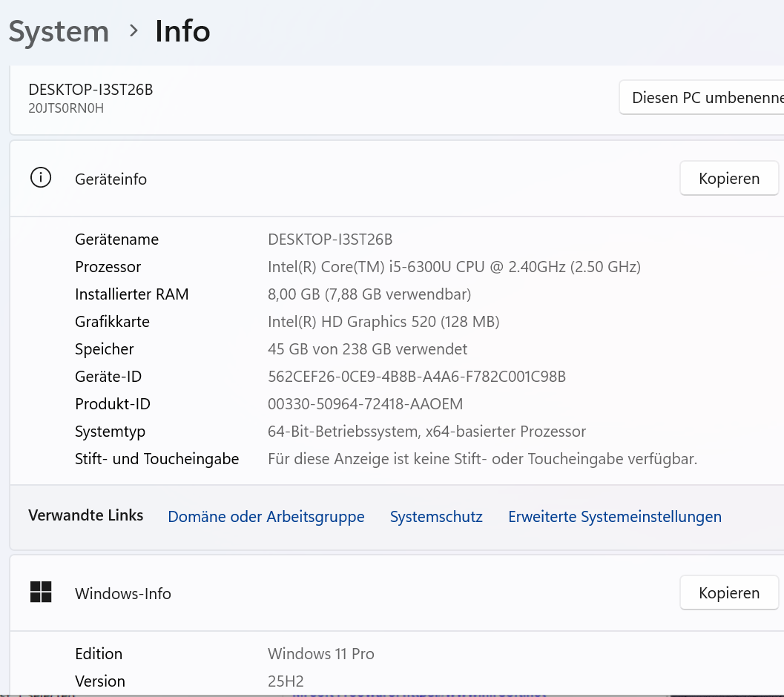Click the Windows logo icon beside Windows-Info

coord(41,592)
